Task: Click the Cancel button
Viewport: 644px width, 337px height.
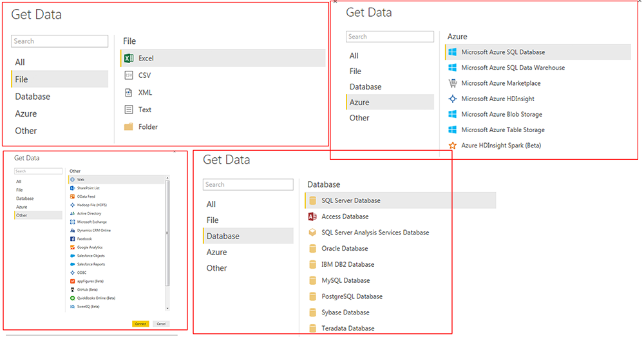Action: pos(161,324)
